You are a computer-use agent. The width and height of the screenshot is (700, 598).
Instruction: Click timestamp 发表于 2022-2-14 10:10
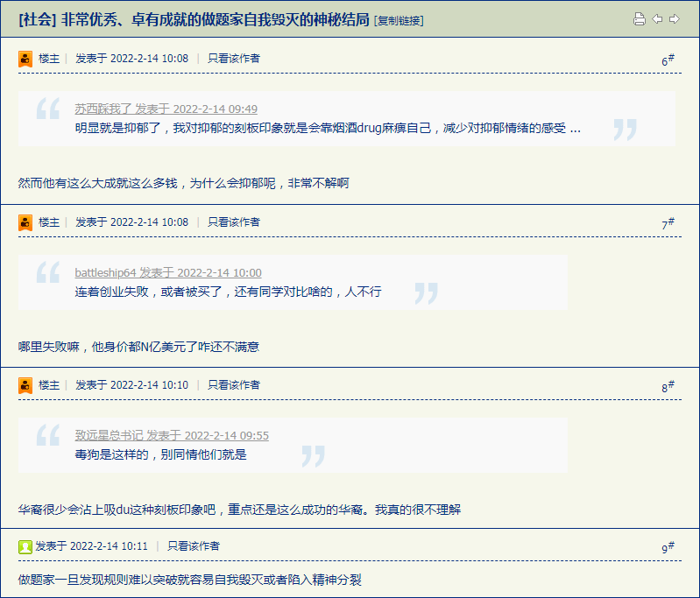pyautogui.click(x=131, y=385)
